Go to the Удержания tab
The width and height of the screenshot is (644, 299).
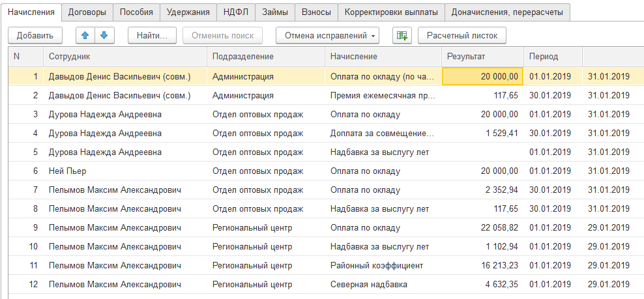pyautogui.click(x=188, y=12)
